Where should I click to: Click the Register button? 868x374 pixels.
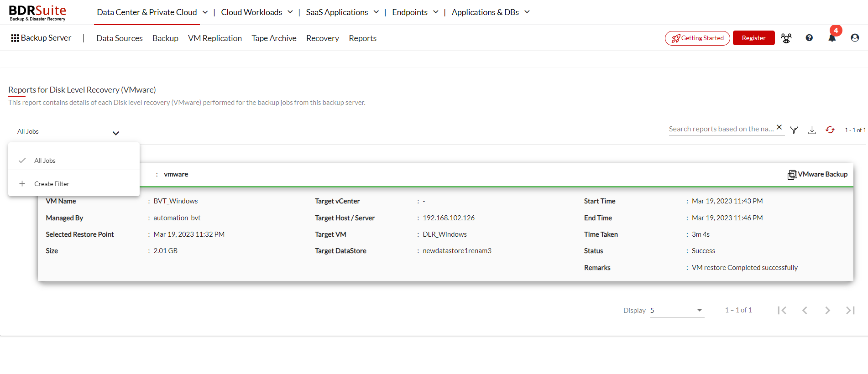coord(753,38)
